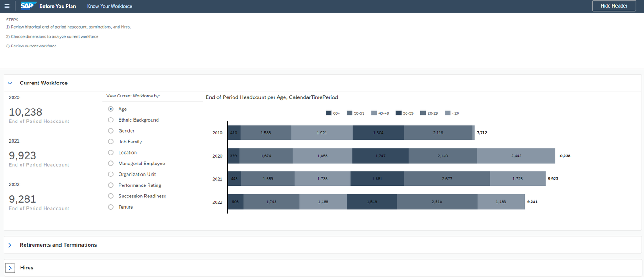Click 2022 bar segment 2,510

coord(437,202)
